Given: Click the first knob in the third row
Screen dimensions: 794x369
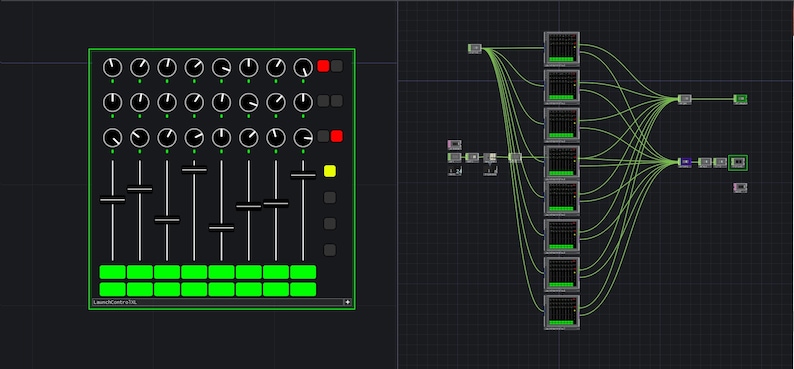Looking at the screenshot, I should 112,137.
